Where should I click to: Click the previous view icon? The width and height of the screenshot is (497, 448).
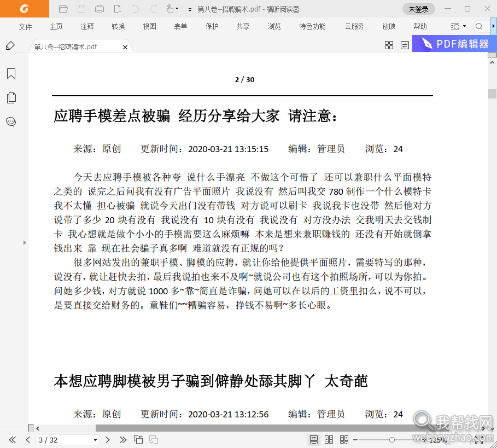(138, 440)
